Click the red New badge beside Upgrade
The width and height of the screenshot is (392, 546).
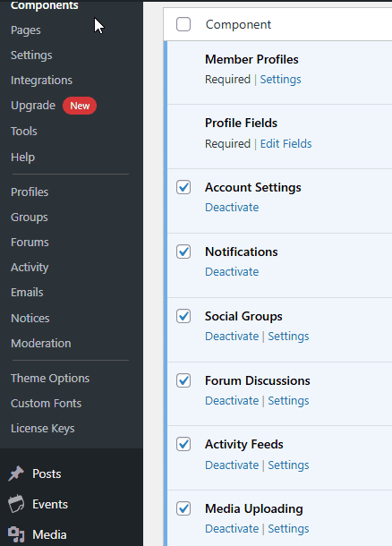(x=80, y=106)
